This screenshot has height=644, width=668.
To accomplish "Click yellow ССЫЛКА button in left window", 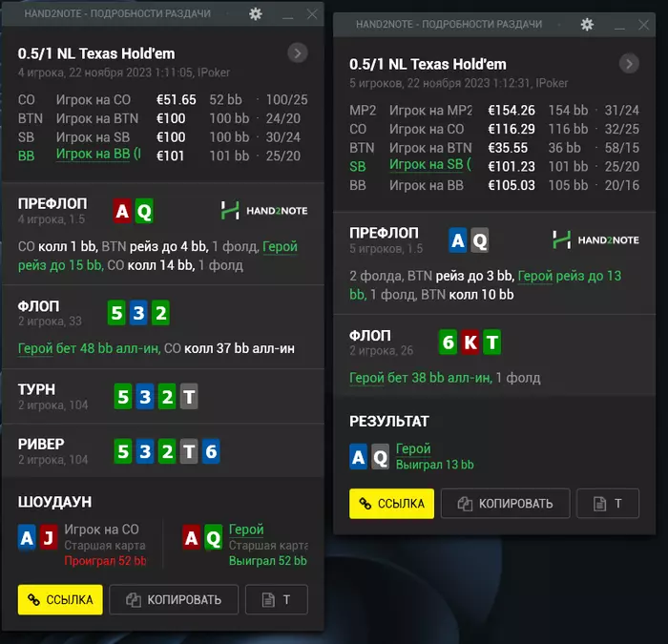I will [60, 600].
